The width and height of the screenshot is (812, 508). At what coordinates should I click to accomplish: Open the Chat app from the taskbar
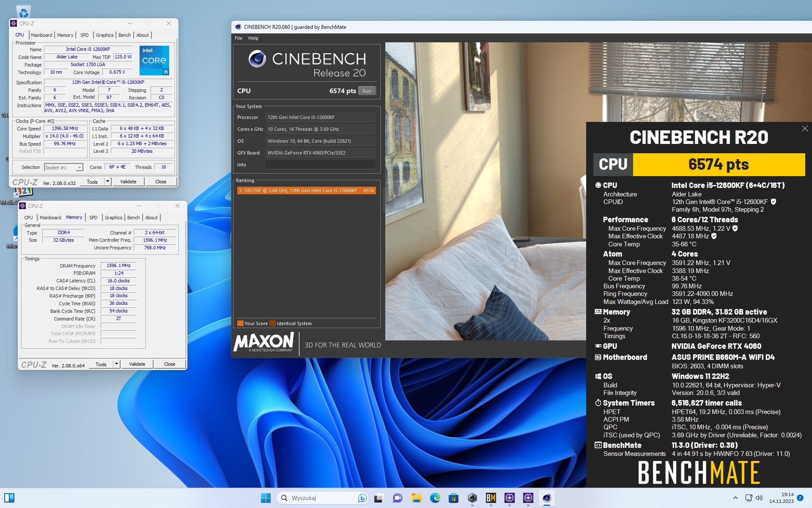tap(398, 498)
